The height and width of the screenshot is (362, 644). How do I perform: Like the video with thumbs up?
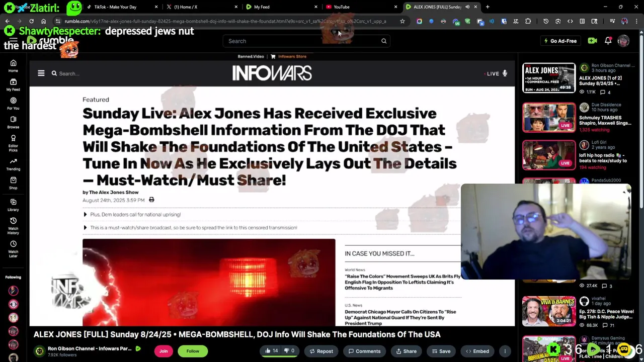(x=271, y=351)
